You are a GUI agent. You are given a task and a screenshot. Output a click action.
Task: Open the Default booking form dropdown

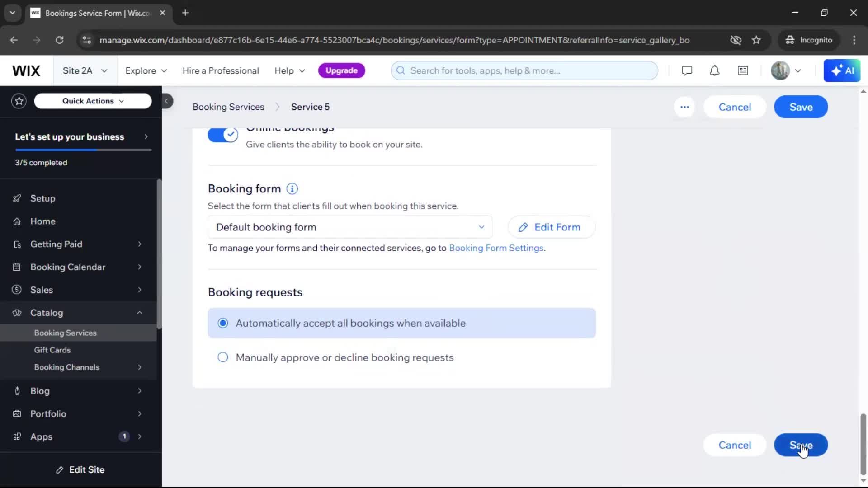pyautogui.click(x=350, y=227)
